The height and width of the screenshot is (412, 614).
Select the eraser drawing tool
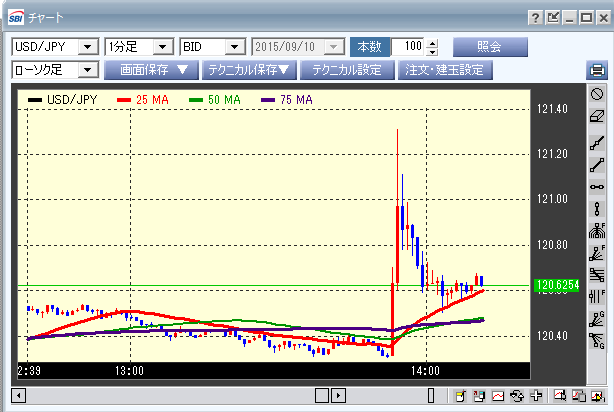click(x=597, y=116)
